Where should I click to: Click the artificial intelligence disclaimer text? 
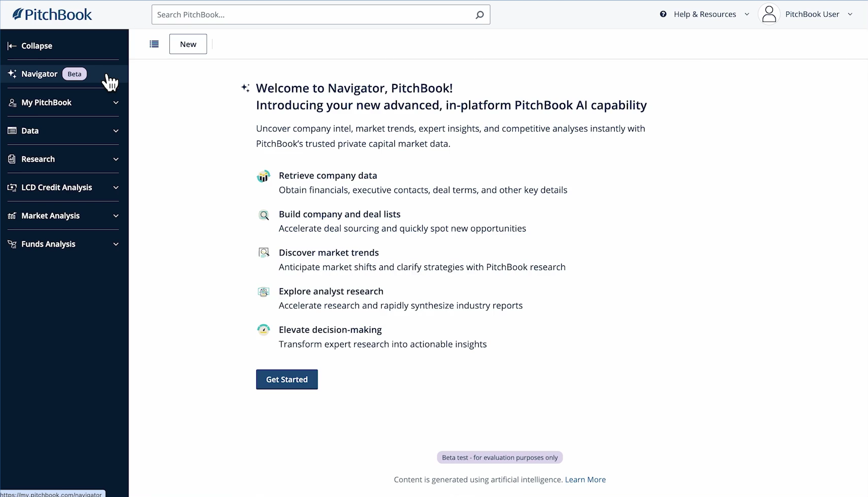pyautogui.click(x=478, y=480)
